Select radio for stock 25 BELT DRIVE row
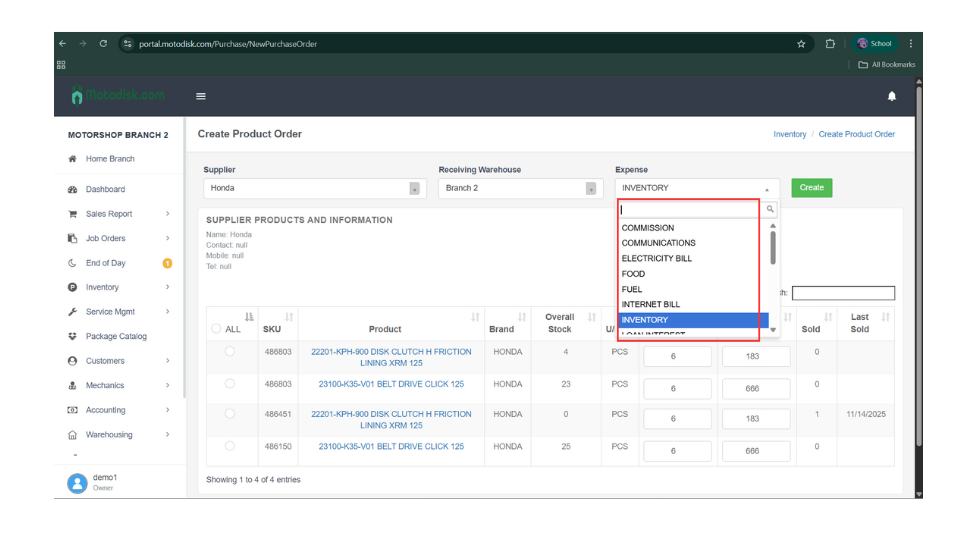The width and height of the screenshot is (960, 540). pyautogui.click(x=230, y=446)
